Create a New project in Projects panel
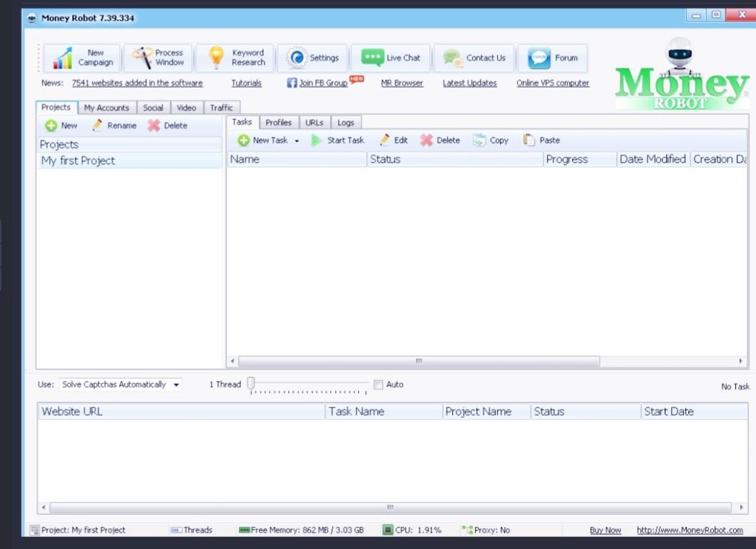 click(x=61, y=125)
